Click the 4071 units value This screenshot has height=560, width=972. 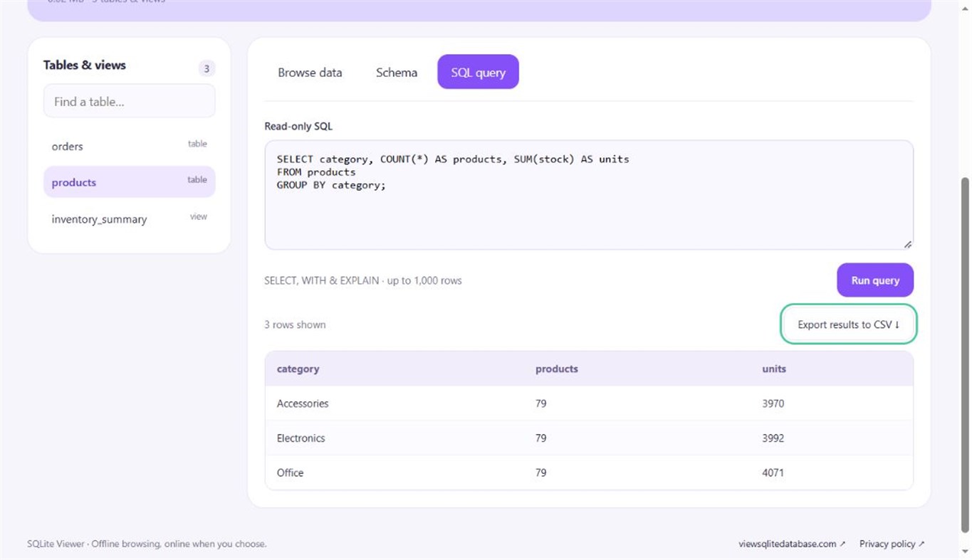pos(773,472)
